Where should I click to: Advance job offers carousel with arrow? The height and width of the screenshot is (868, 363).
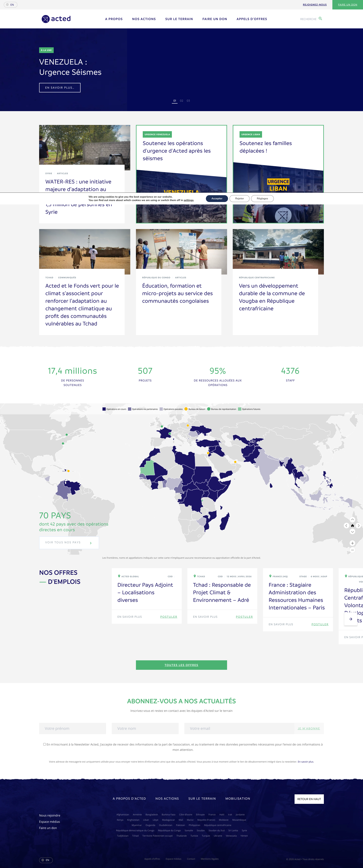(351, 619)
